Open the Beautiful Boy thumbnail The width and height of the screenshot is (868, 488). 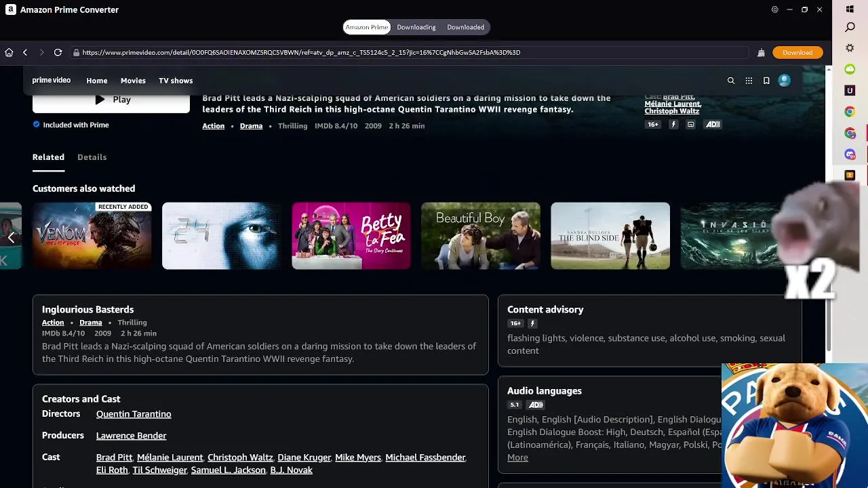(x=481, y=236)
